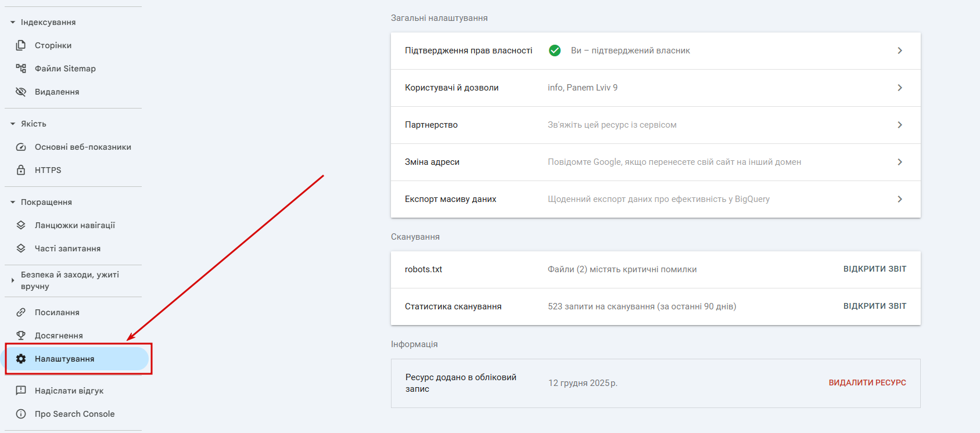Expand Безпека й заходи, ужиті вручну
Screen dimensions: 980x433
[x=13, y=280]
